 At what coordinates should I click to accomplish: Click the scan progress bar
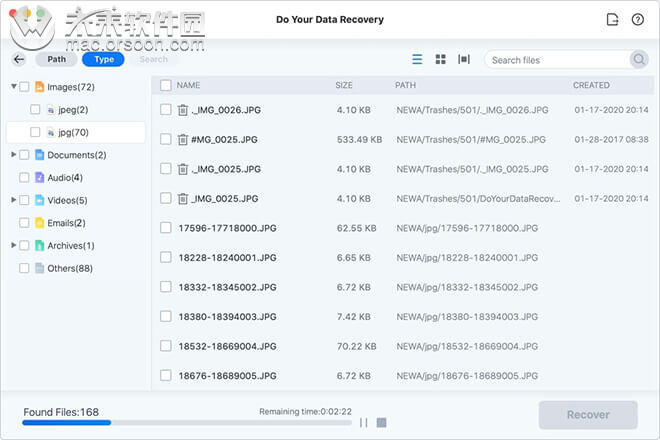pyautogui.click(x=187, y=423)
